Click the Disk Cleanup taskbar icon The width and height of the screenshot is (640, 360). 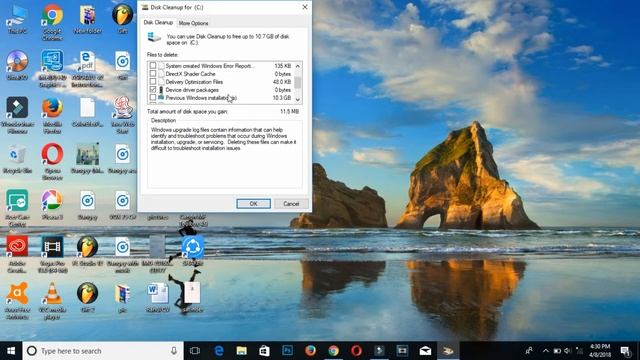coord(448,351)
